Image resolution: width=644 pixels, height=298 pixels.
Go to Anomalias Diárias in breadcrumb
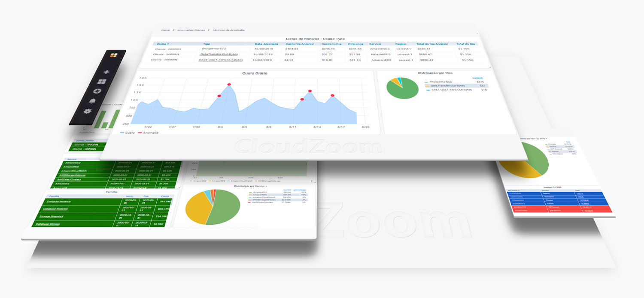tap(191, 30)
